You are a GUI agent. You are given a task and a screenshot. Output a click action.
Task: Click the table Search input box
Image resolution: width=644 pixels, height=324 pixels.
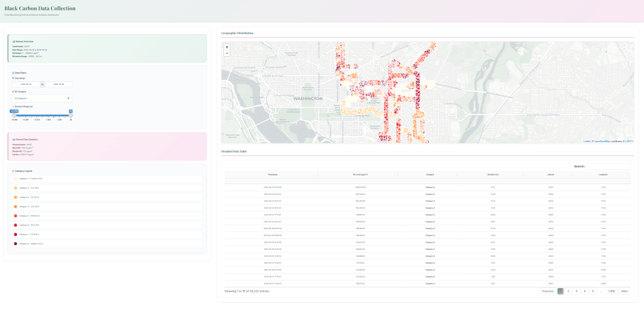pos(608,166)
